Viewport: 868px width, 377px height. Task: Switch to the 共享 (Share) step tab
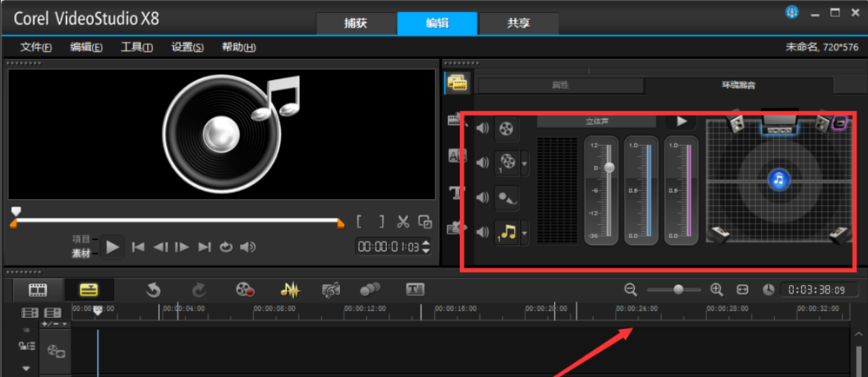[x=518, y=23]
